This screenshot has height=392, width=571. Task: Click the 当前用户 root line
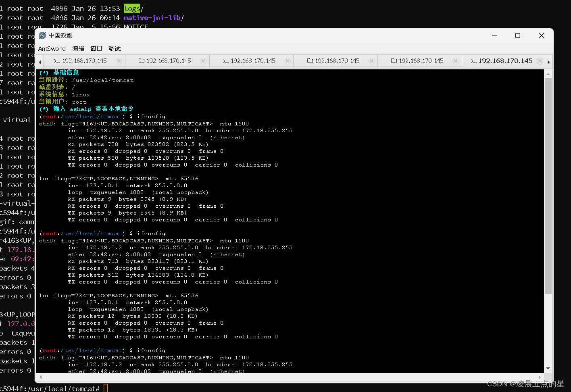click(63, 102)
